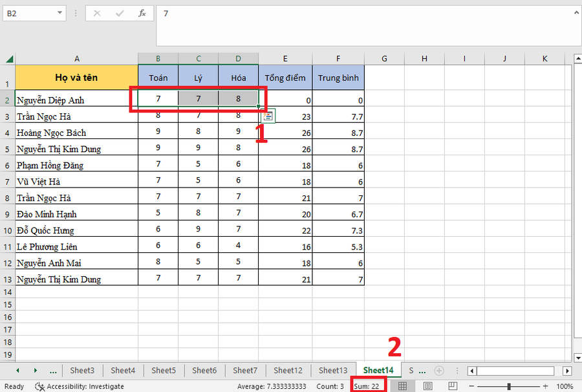Click horizontal scrollbar left arrow
The height and width of the screenshot is (392, 582).
[x=472, y=371]
